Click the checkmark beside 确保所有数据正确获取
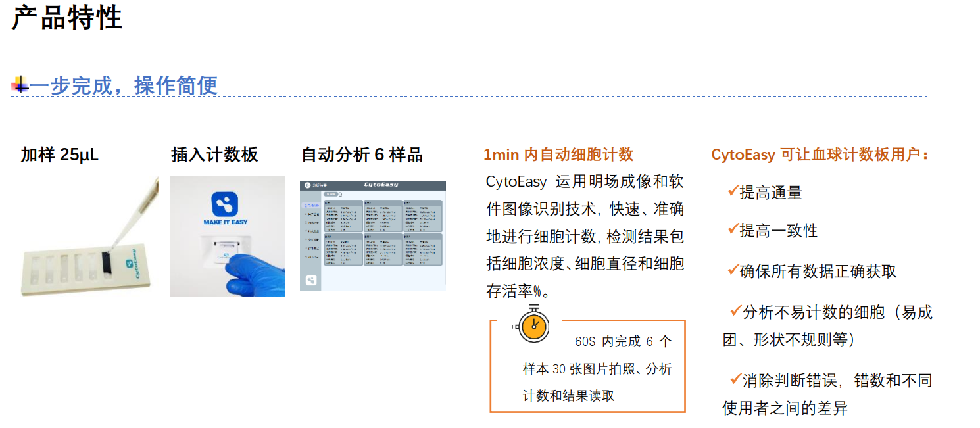 pyautogui.click(x=733, y=270)
